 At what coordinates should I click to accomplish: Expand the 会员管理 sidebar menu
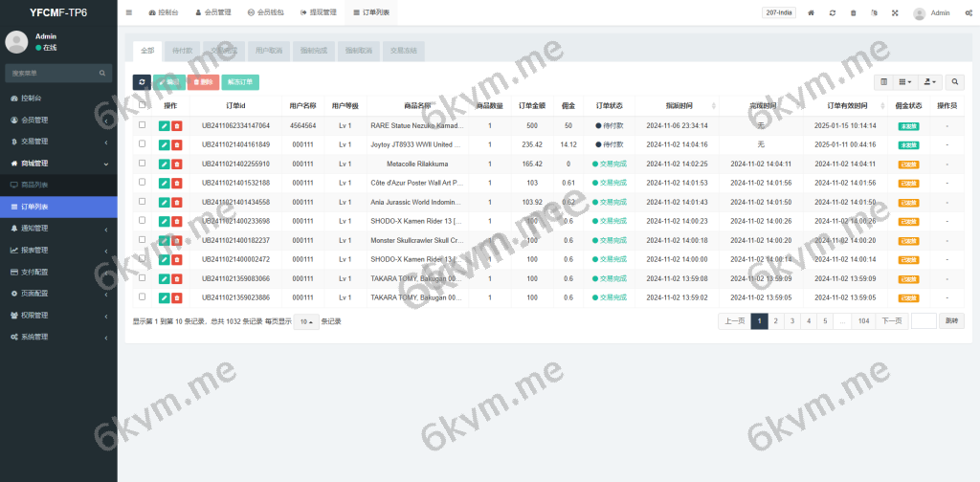(58, 120)
